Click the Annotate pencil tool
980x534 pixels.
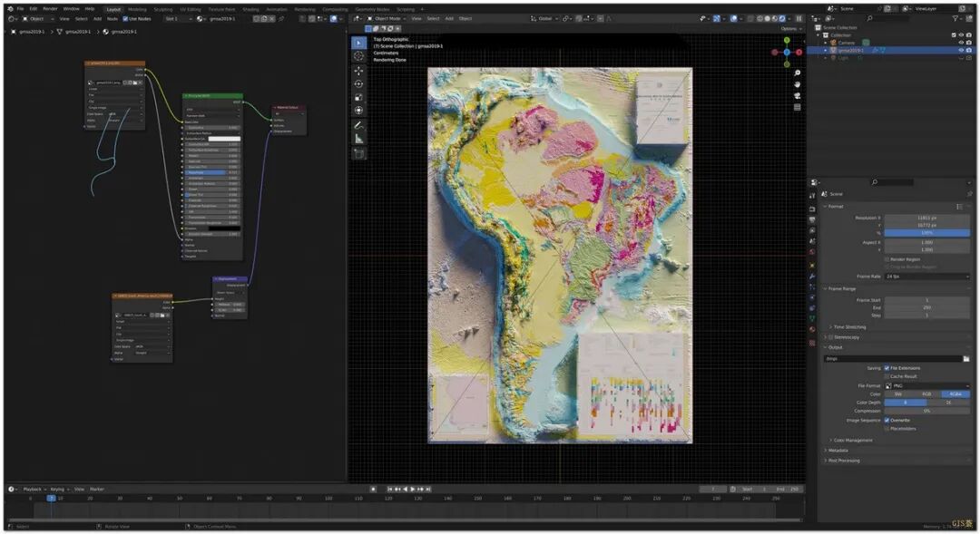(358, 124)
